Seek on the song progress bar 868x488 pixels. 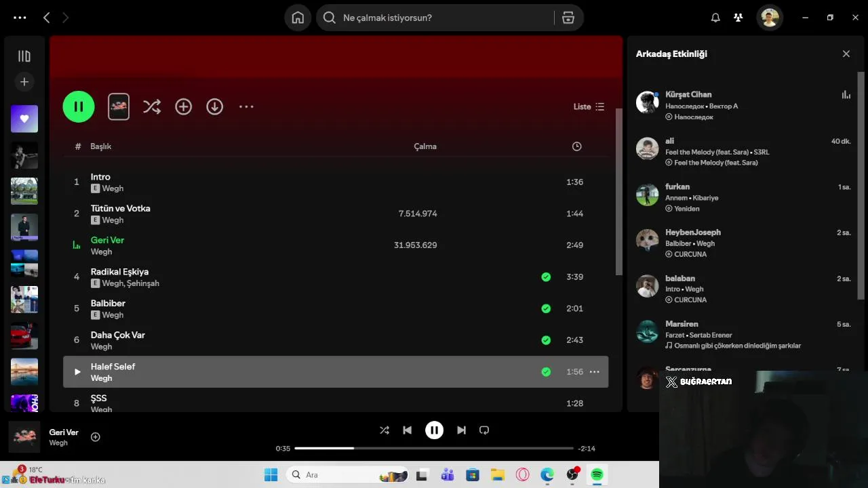coord(434,448)
